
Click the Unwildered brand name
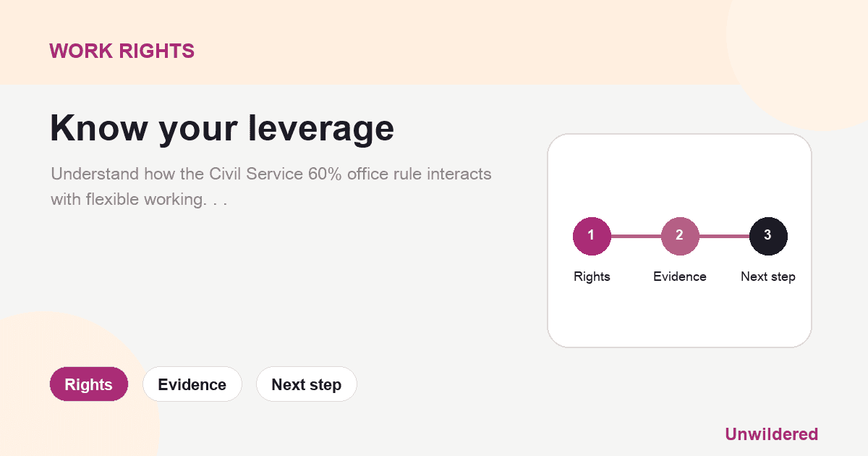point(771,434)
